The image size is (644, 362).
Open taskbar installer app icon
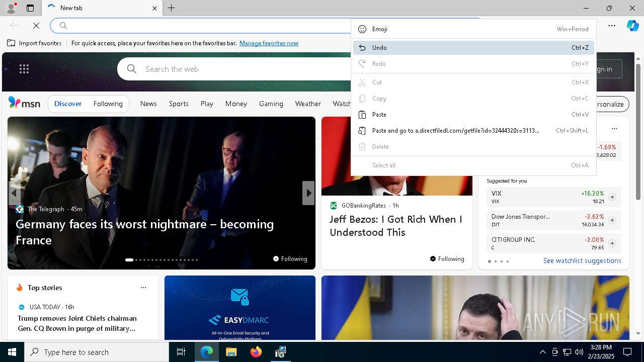click(280, 352)
